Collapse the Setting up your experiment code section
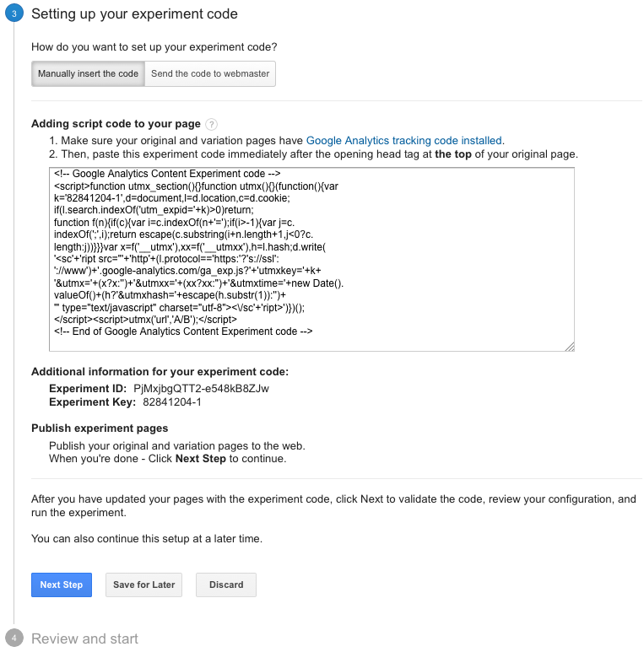Viewport: 644px width, 652px height. pyautogui.click(x=134, y=14)
